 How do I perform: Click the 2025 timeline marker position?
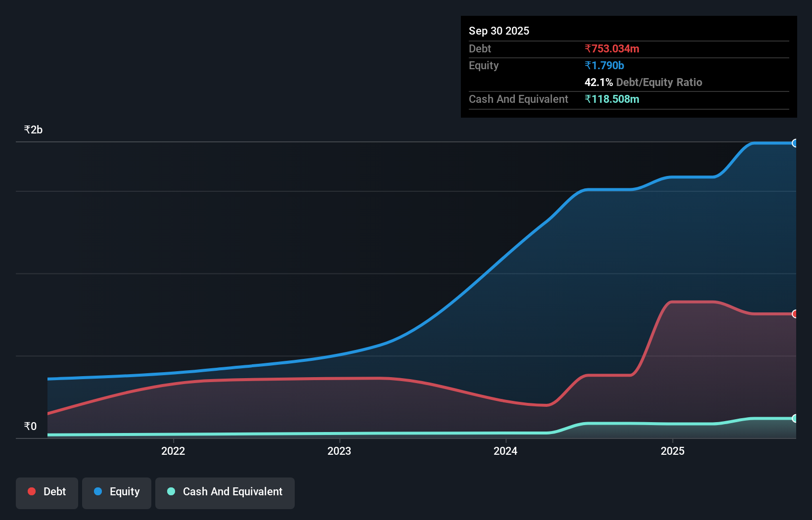click(673, 451)
